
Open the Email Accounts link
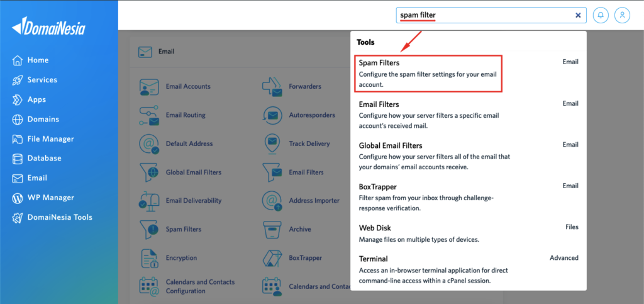[188, 87]
